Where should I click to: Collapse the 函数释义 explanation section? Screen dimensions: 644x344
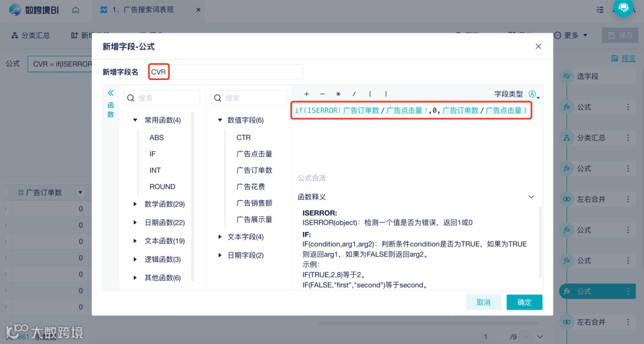pos(531,197)
